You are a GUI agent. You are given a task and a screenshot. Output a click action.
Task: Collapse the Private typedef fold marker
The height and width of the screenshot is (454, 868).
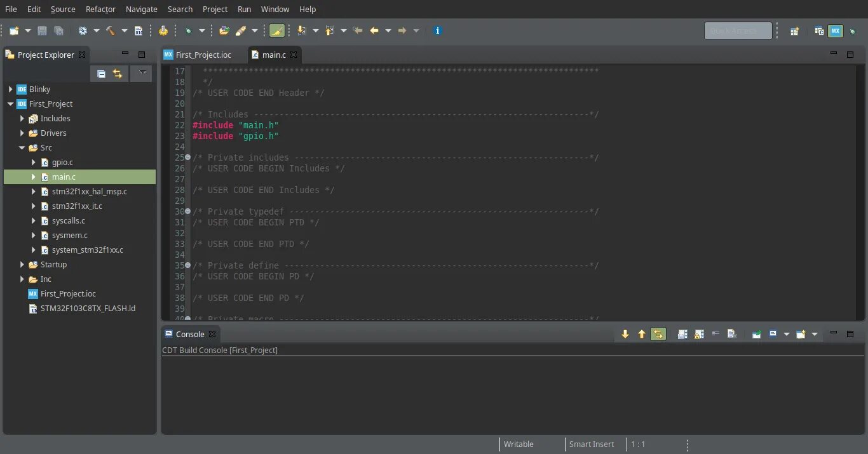click(x=188, y=211)
